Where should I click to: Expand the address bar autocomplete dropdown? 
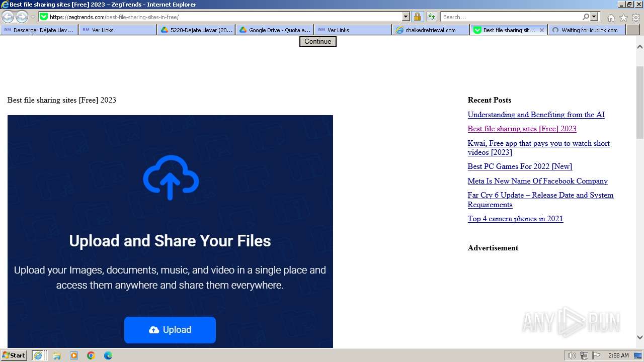(x=406, y=17)
